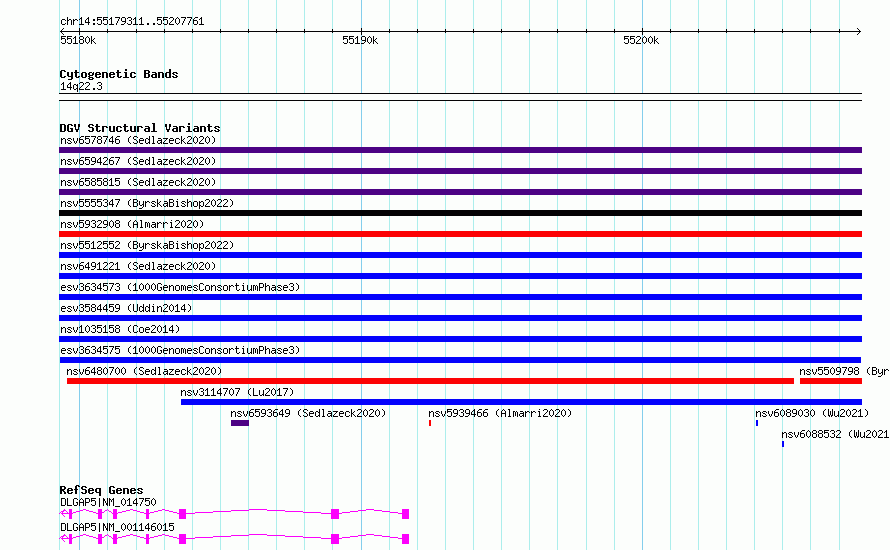Click the 55200k ruler label
Viewport: 890px width, 550px height.
[641, 40]
